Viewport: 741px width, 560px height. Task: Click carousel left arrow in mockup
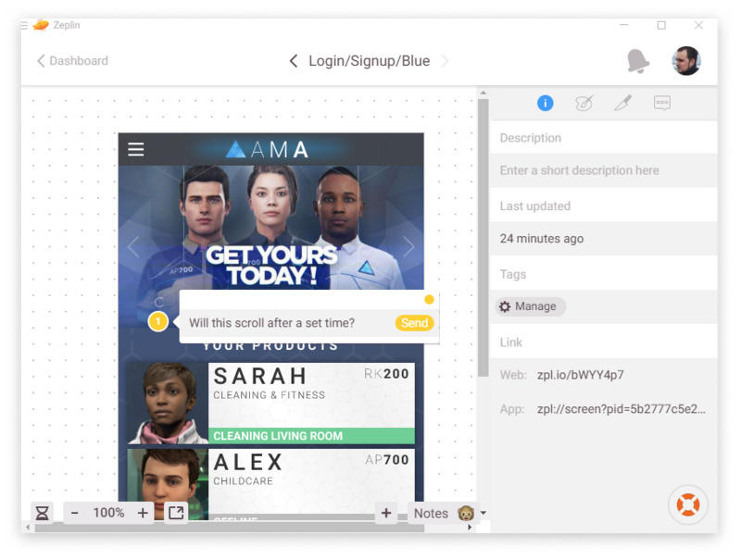point(133,246)
